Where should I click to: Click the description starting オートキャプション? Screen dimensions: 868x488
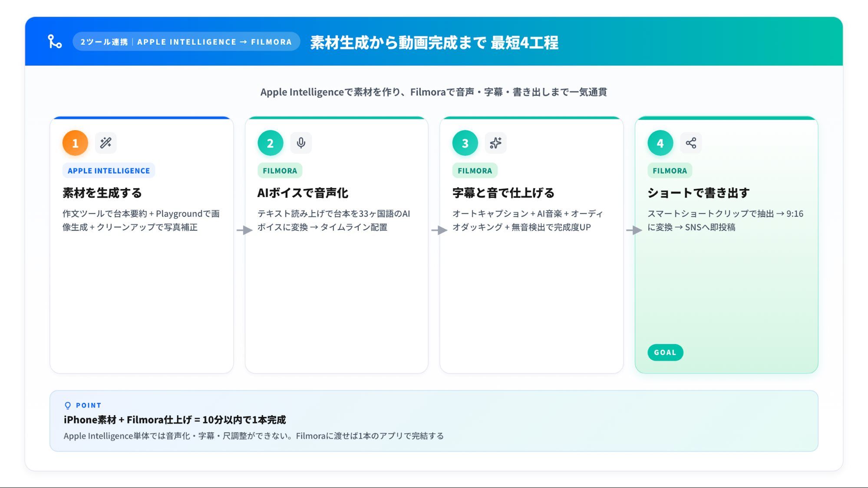(528, 220)
